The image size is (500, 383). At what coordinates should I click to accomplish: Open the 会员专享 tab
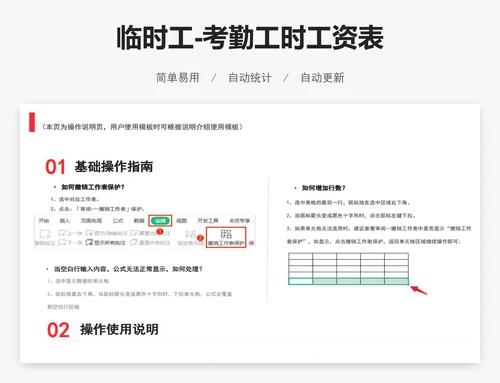pos(239,221)
